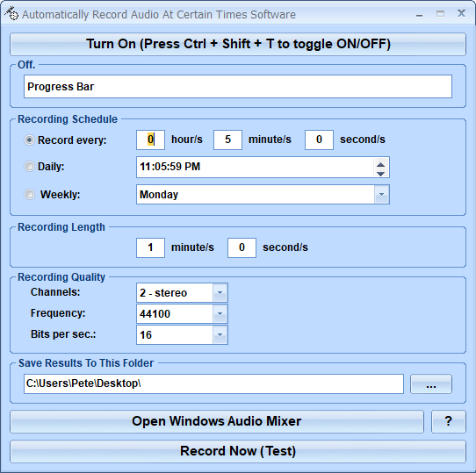Click the save folder path field
The image size is (476, 473).
click(x=213, y=383)
